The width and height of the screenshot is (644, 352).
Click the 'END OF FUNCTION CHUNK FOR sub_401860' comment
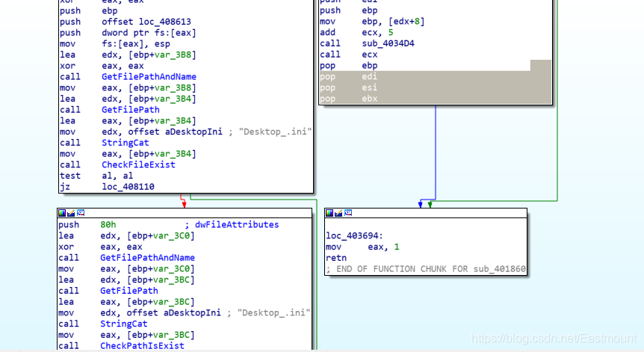click(426, 269)
